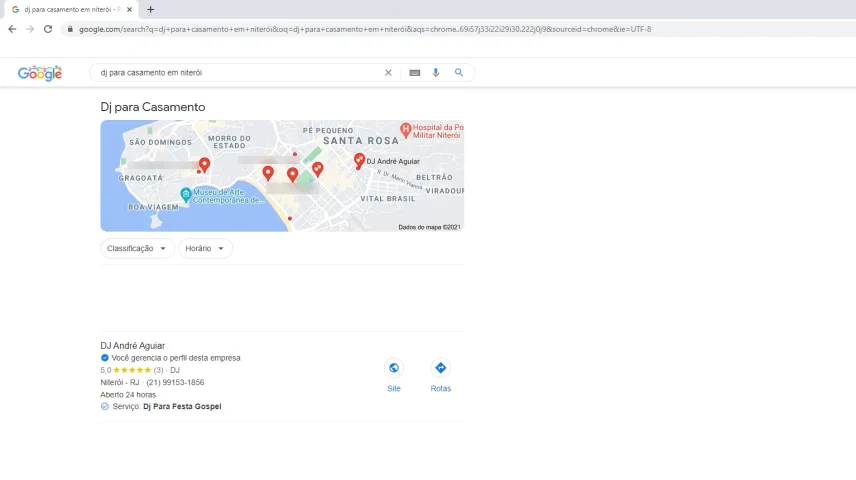The width and height of the screenshot is (856, 480).
Task: Click the Google logo
Action: tap(40, 73)
